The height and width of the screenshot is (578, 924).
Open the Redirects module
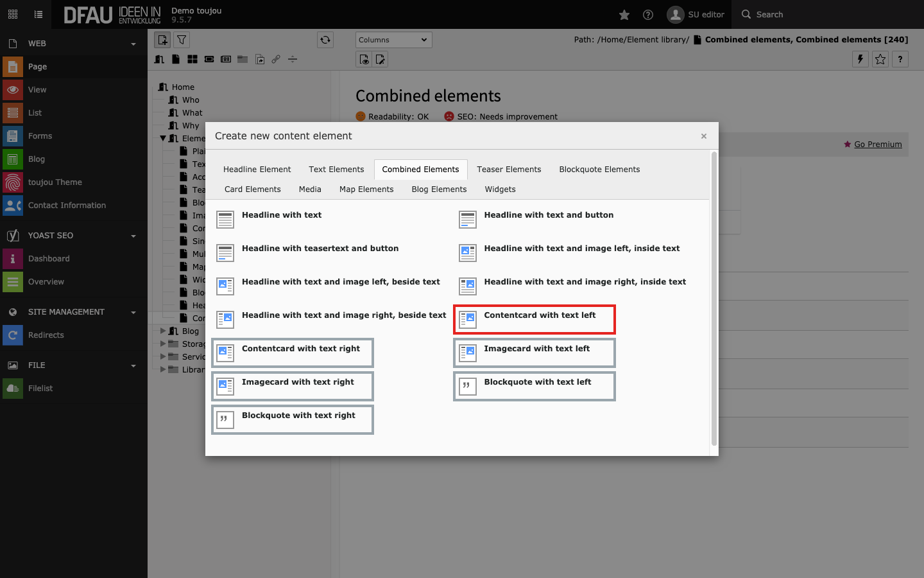pyautogui.click(x=46, y=335)
